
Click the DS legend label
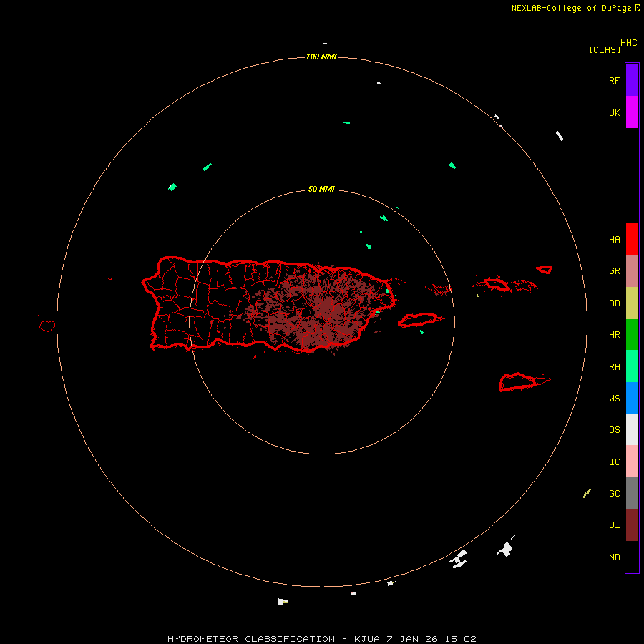click(614, 429)
